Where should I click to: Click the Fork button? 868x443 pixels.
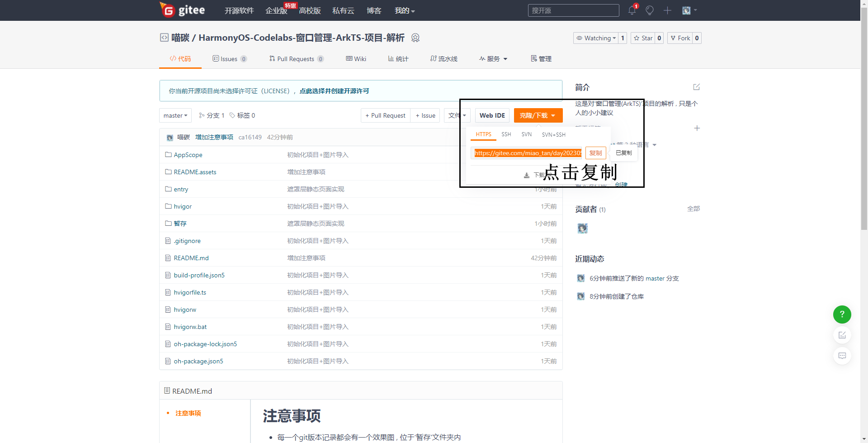tap(680, 38)
